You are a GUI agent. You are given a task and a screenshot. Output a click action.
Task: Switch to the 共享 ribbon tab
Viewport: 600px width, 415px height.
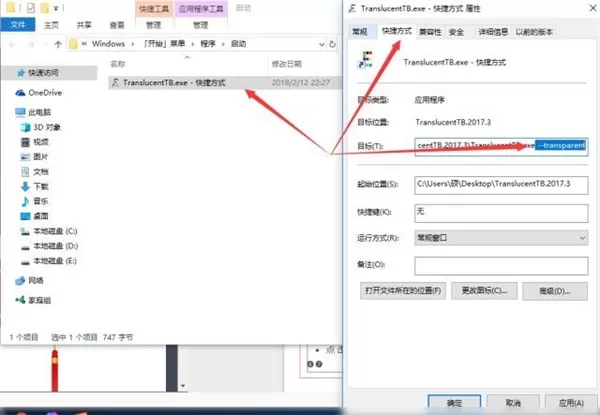click(84, 25)
